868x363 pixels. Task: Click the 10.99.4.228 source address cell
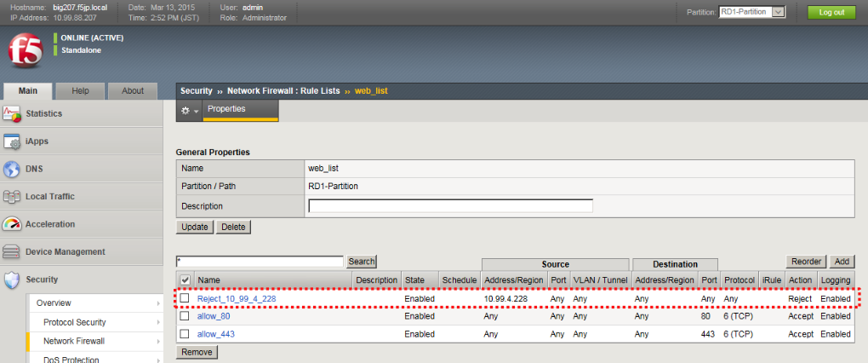point(506,299)
